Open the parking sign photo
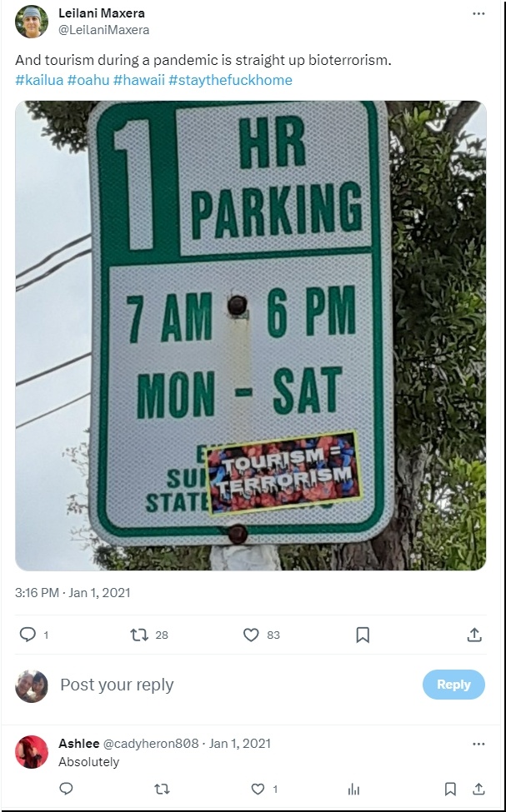Screen dimensions: 506x812 (x=250, y=335)
